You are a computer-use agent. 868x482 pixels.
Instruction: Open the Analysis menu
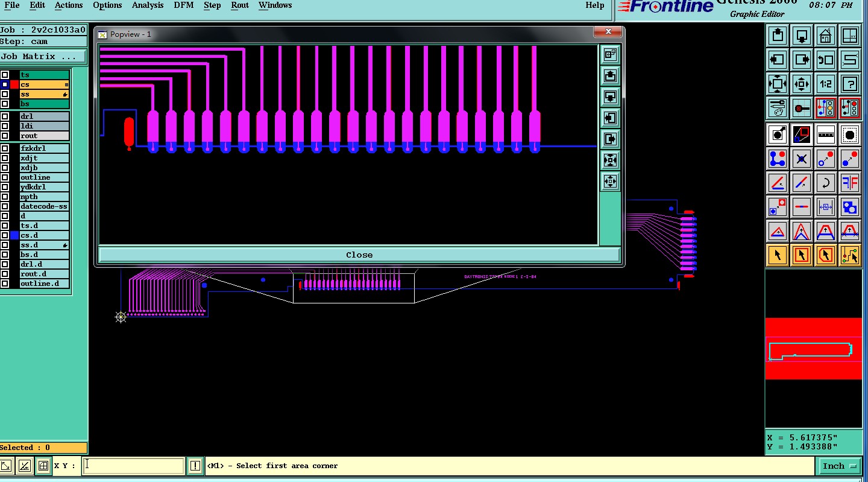coord(148,5)
